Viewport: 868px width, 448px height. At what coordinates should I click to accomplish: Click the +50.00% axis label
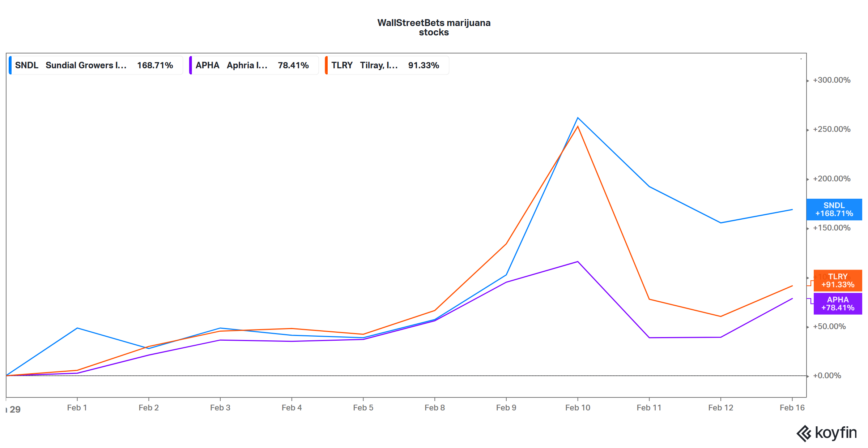point(830,327)
